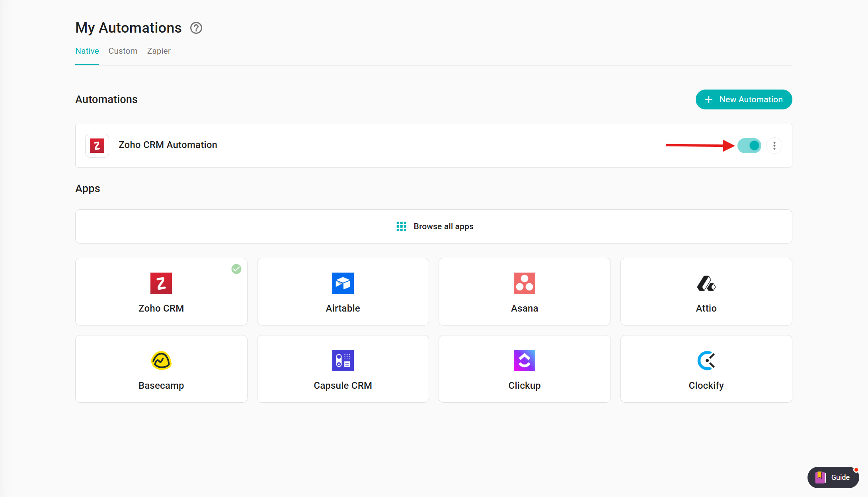Click the Zoho logo in automation row
Screen dimensions: 868x497
click(97, 146)
